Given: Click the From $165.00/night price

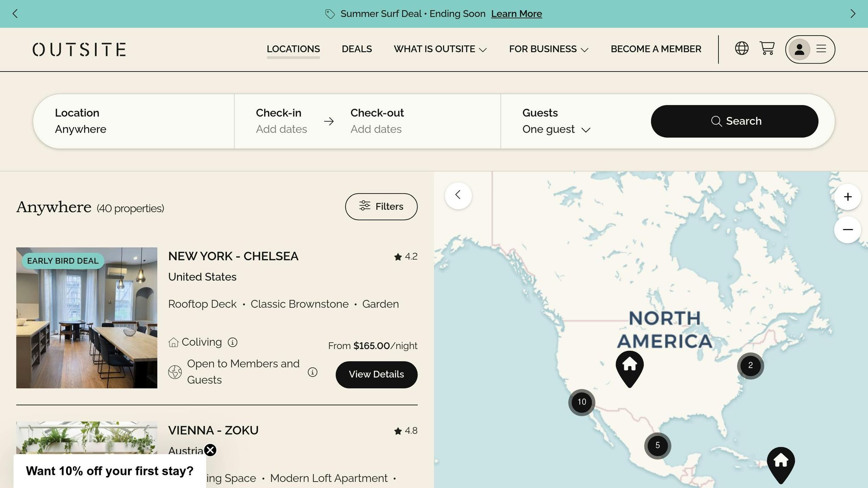Looking at the screenshot, I should (x=373, y=346).
